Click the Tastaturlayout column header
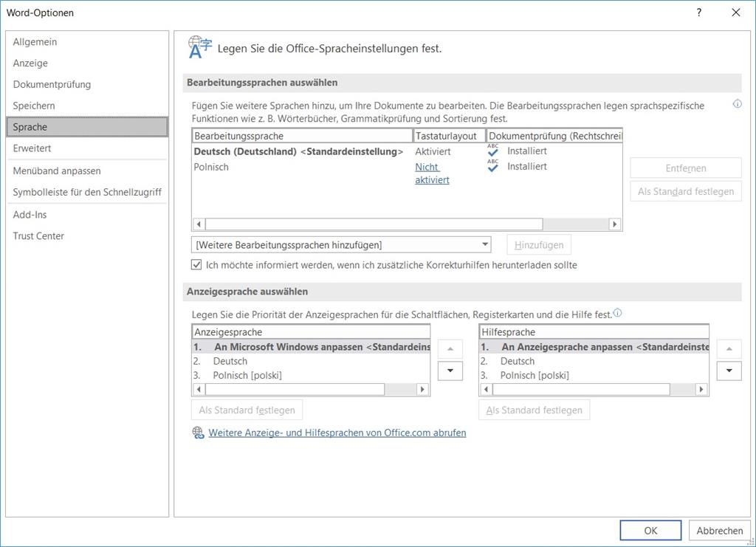The height and width of the screenshot is (547, 756). 450,136
